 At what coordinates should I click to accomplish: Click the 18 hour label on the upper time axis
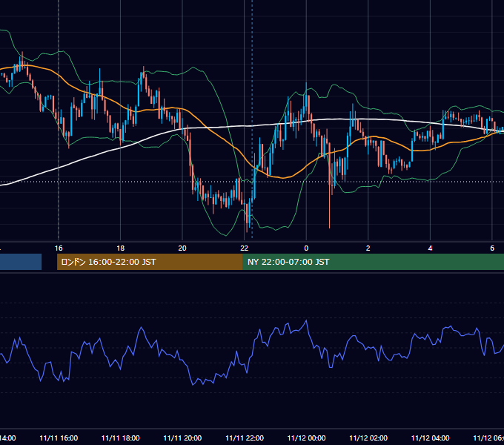[x=121, y=248]
